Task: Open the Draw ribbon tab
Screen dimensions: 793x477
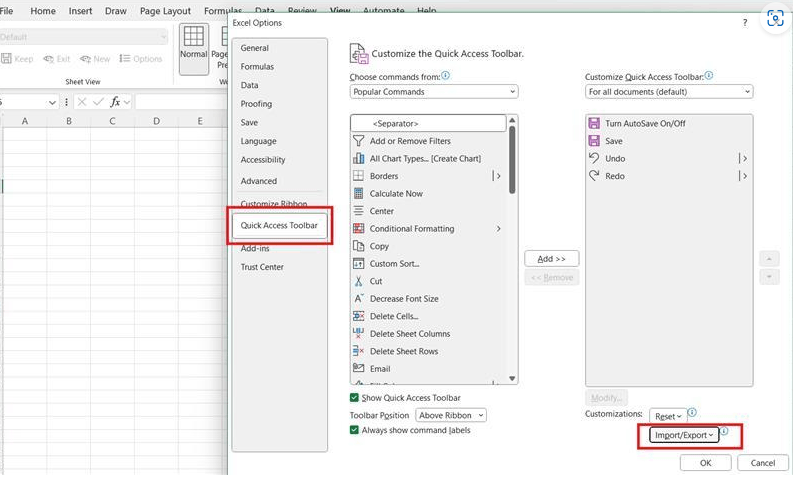Action: click(116, 11)
